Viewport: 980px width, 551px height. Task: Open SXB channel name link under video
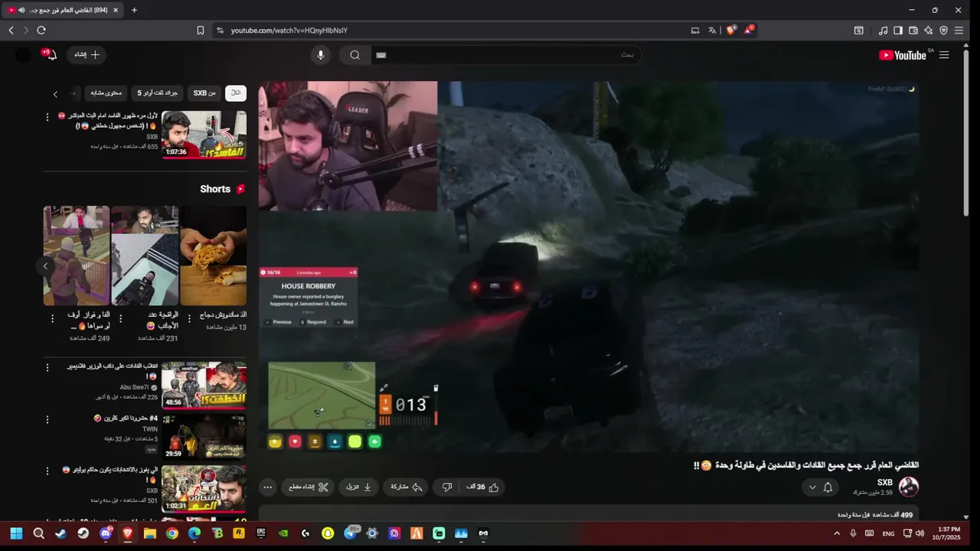(884, 482)
